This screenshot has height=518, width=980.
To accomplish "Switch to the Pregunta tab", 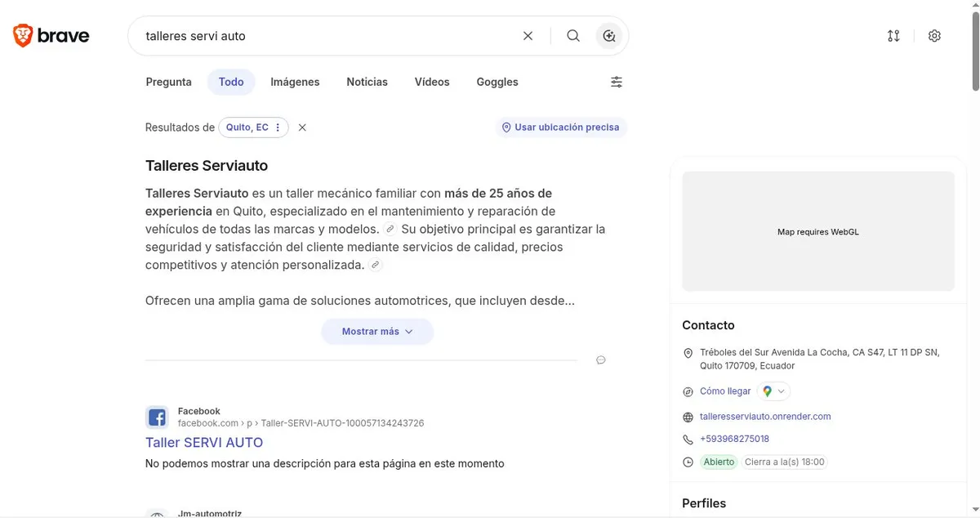I will pyautogui.click(x=168, y=82).
